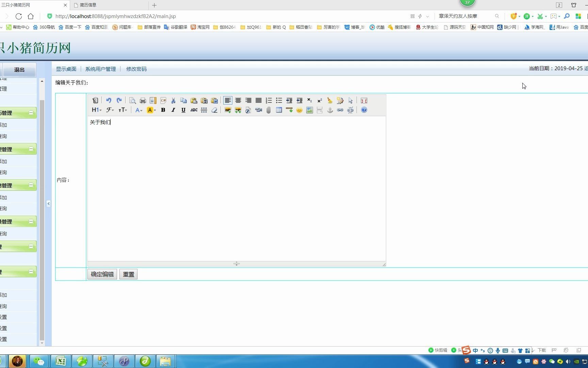Open the text color picker
The image size is (588, 368).
pos(138,110)
